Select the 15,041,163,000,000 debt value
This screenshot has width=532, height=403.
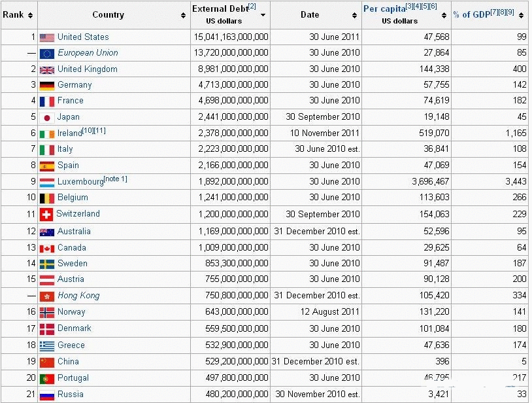click(231, 37)
